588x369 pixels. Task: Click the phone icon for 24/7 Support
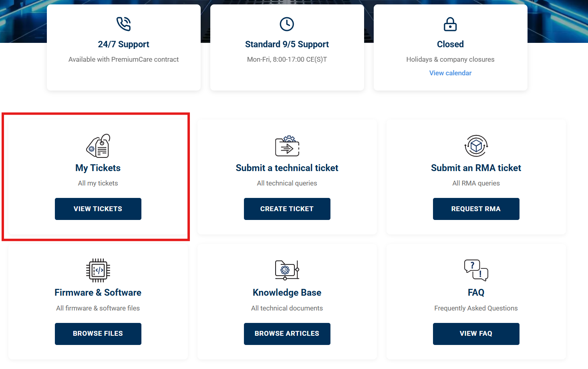(123, 24)
